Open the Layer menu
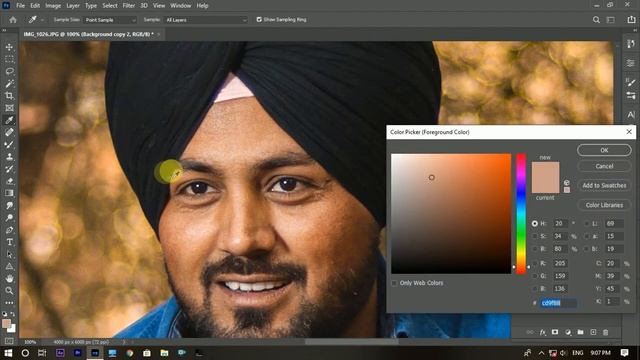 point(73,6)
